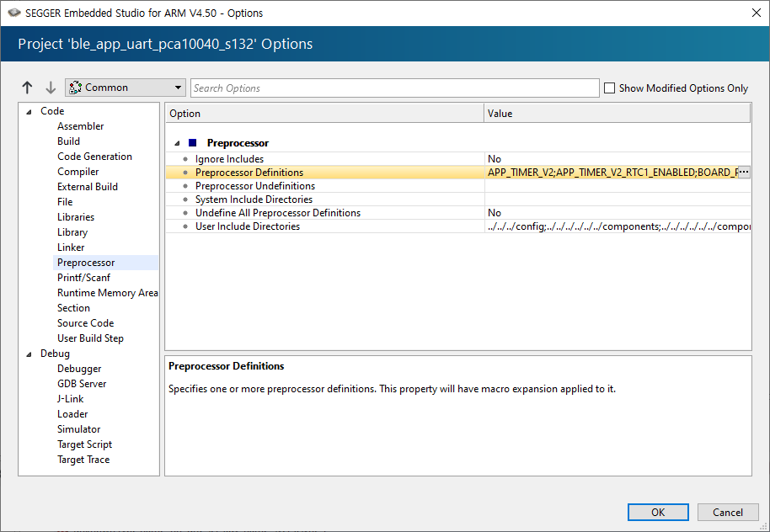
Task: Select Runtime Memory Area tree item
Action: tap(108, 293)
